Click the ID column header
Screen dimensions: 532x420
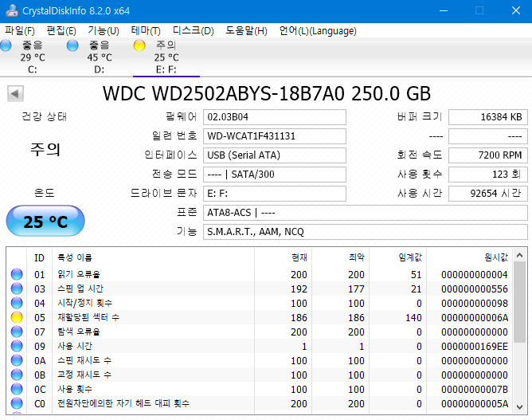(39, 257)
